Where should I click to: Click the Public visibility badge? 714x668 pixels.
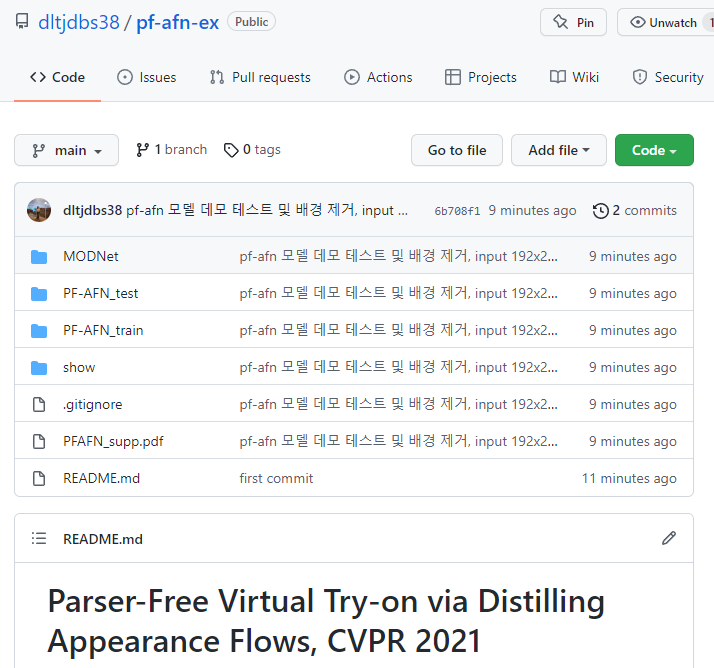coord(251,22)
